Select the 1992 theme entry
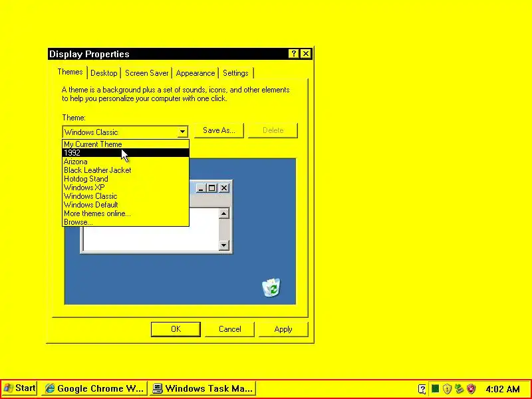The width and height of the screenshot is (532, 399). click(x=126, y=153)
